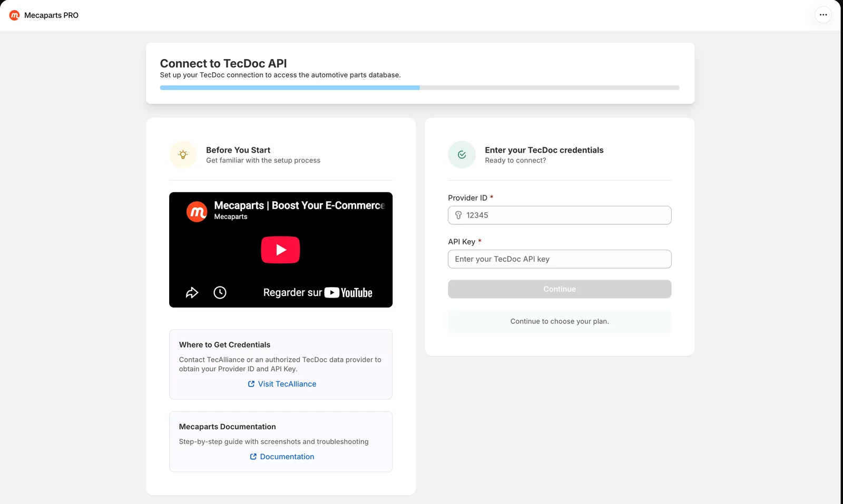Click the watch later clock icon
The width and height of the screenshot is (843, 504).
click(x=220, y=292)
